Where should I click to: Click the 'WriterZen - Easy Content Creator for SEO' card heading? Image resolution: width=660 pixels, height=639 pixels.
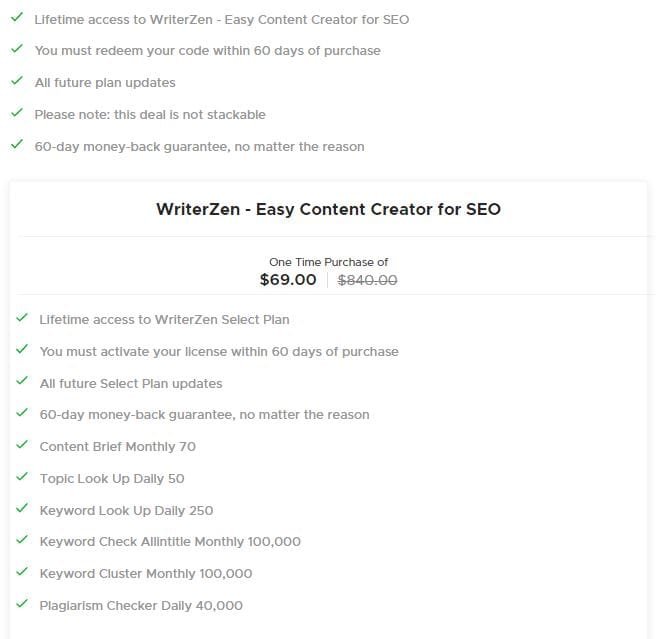coord(328,210)
